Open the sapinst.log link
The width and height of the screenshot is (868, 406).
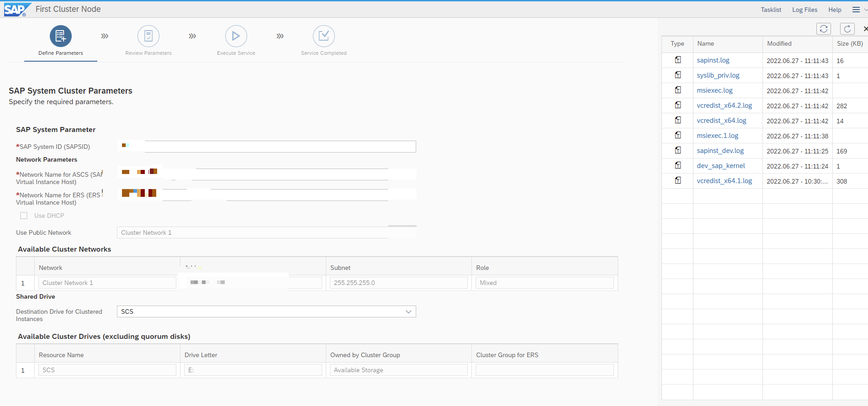point(713,60)
